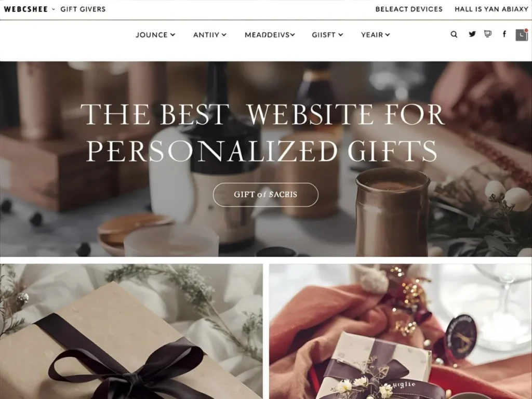This screenshot has height=399, width=532.
Task: Visit the Facebook icon link
Action: (504, 34)
